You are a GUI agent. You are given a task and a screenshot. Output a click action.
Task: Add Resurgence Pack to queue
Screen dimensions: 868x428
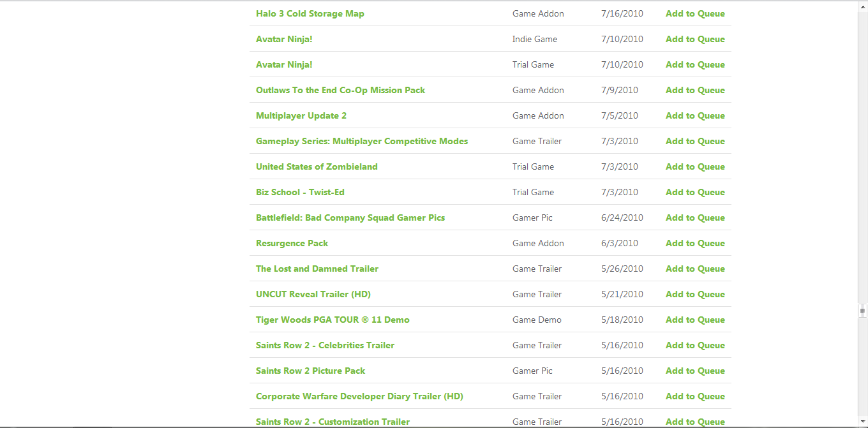(x=695, y=243)
